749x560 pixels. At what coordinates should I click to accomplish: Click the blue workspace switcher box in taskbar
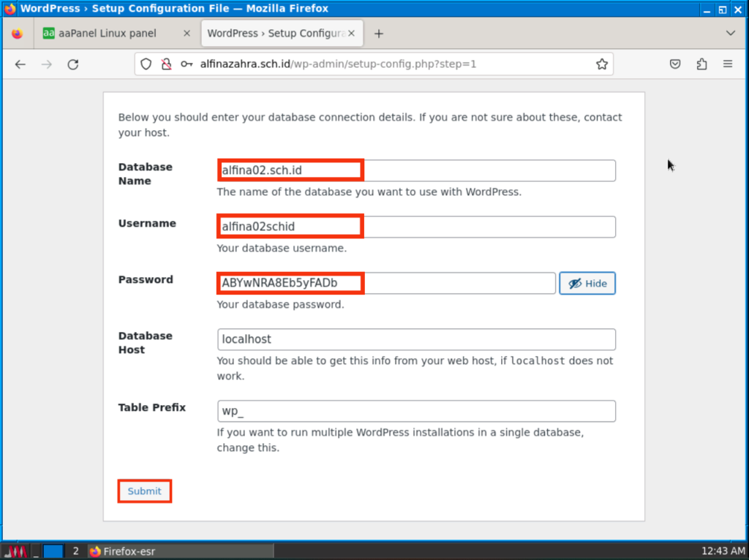(x=53, y=551)
